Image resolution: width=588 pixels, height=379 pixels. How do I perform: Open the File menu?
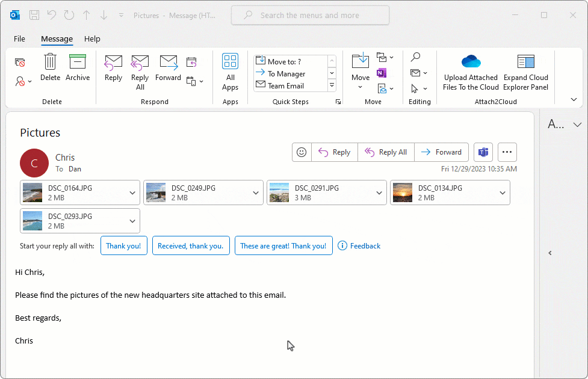(x=19, y=39)
